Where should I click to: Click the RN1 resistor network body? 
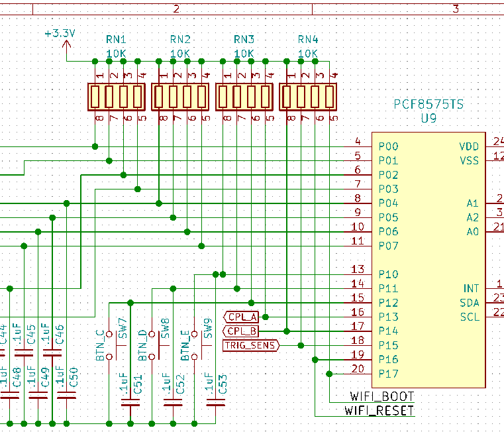[117, 97]
